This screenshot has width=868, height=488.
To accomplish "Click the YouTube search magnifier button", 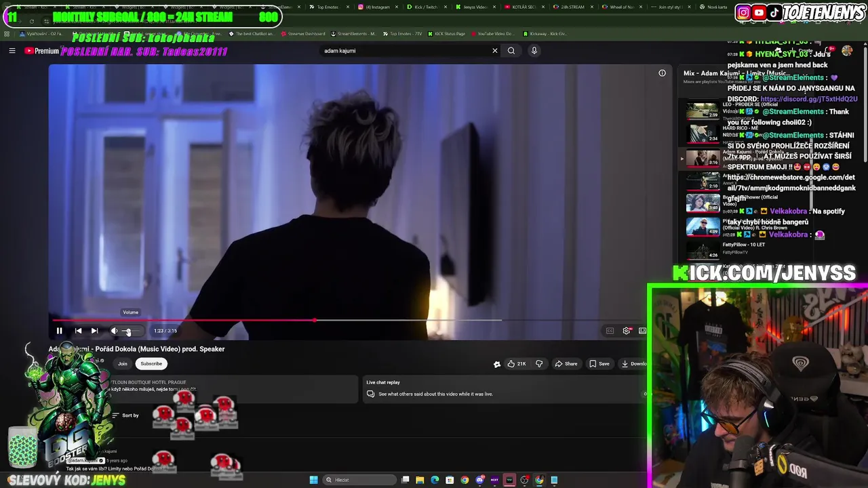I will pyautogui.click(x=511, y=51).
